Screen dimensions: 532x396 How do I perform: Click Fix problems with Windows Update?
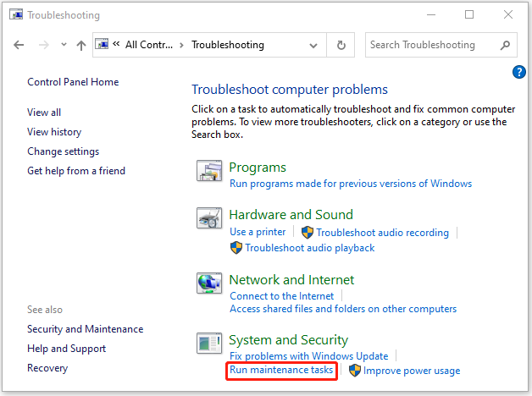pyautogui.click(x=309, y=356)
